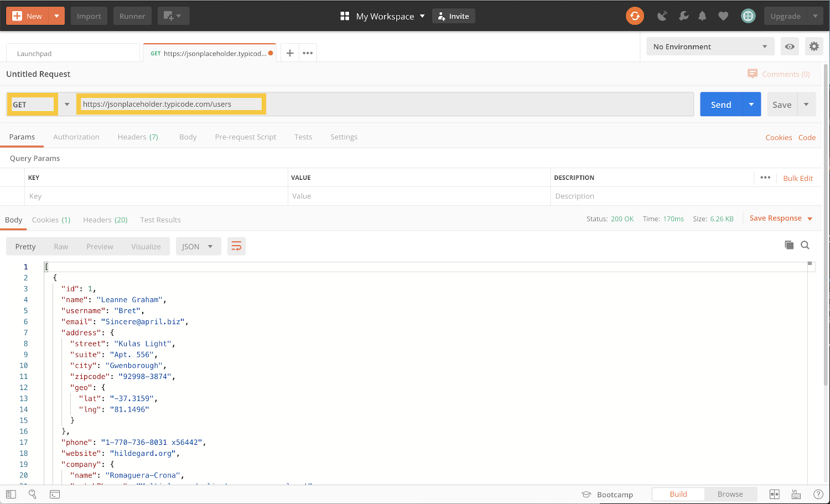Click the heart icon in header
830x504 pixels.
pos(723,16)
